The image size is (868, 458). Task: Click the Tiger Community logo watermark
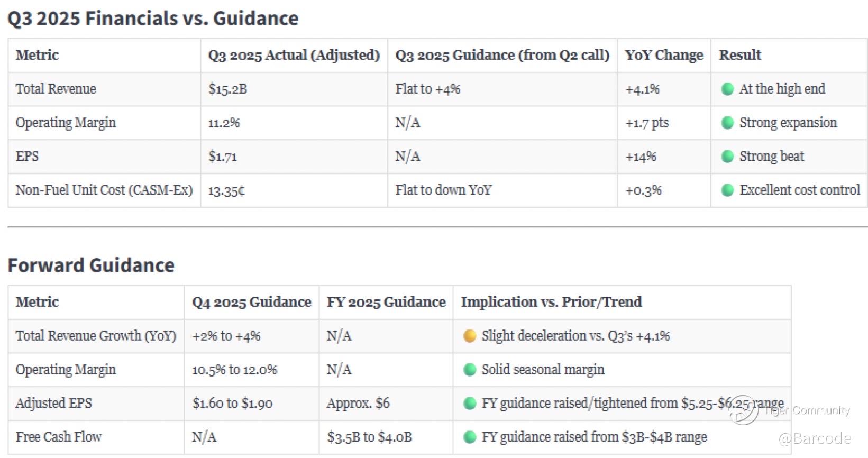click(743, 410)
